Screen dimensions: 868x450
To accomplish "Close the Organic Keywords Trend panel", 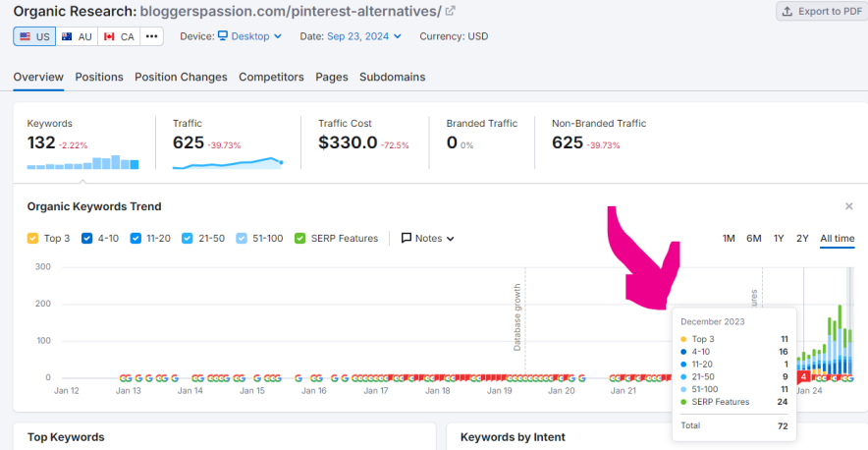I will [848, 206].
